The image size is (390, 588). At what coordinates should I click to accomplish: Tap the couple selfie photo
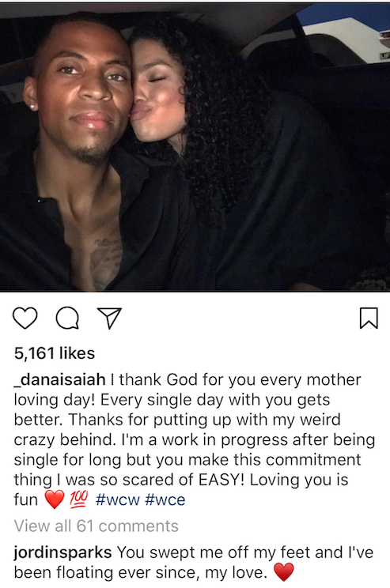coord(195,147)
